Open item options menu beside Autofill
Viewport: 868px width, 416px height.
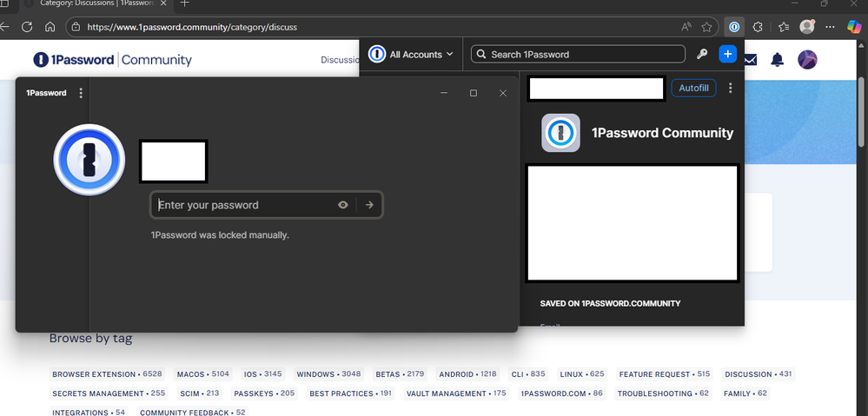tap(731, 88)
